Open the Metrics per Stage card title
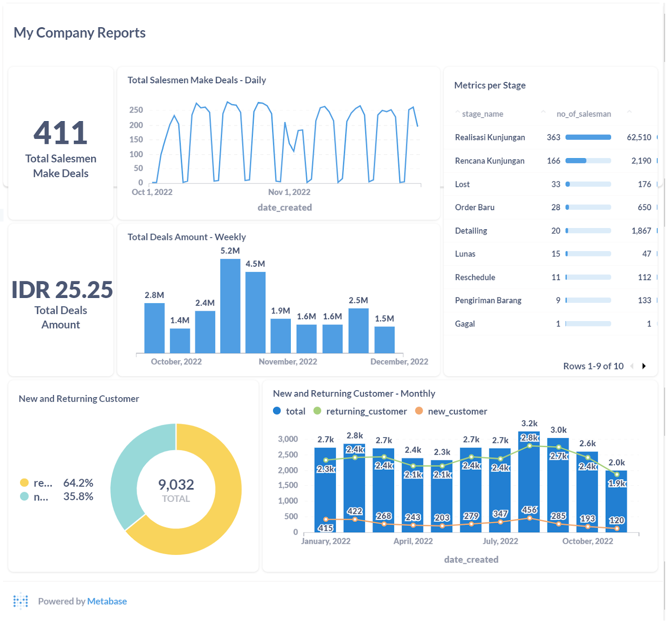The height and width of the screenshot is (631, 672). pyautogui.click(x=489, y=85)
